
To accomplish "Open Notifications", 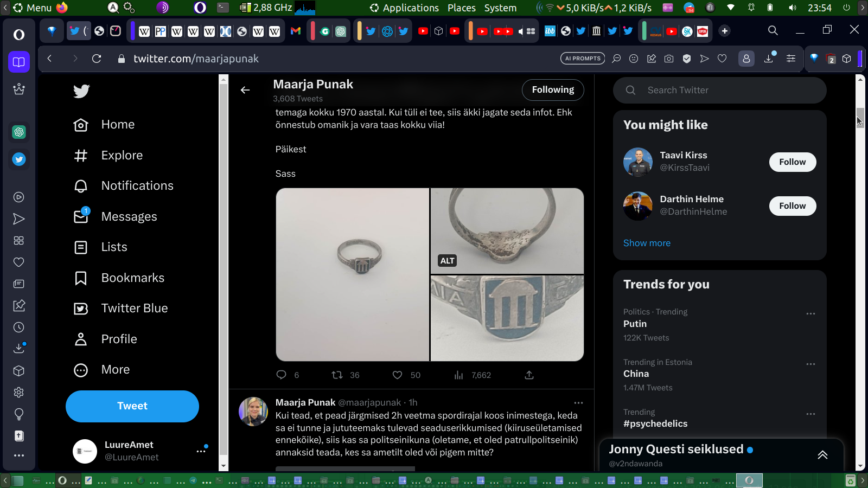I will click(124, 186).
